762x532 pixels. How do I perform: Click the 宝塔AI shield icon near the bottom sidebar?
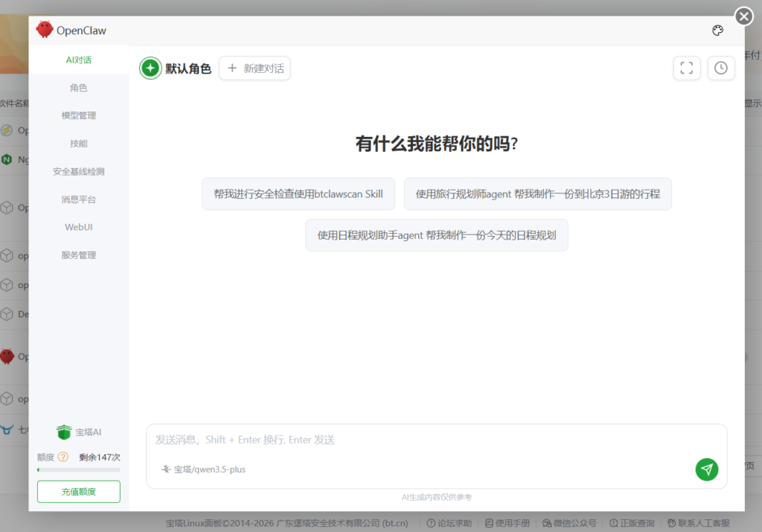[64, 432]
